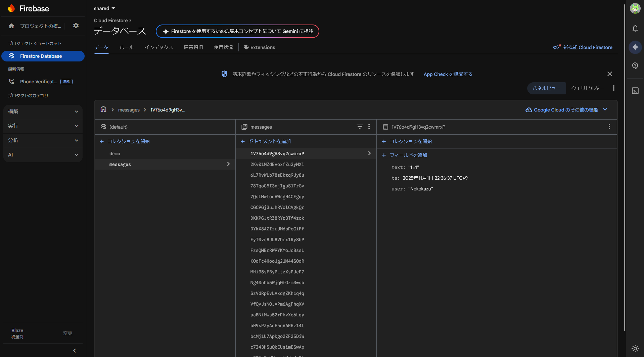Viewport: 644px width, 357px height.
Task: Dismiss the App Check banner
Action: (610, 74)
